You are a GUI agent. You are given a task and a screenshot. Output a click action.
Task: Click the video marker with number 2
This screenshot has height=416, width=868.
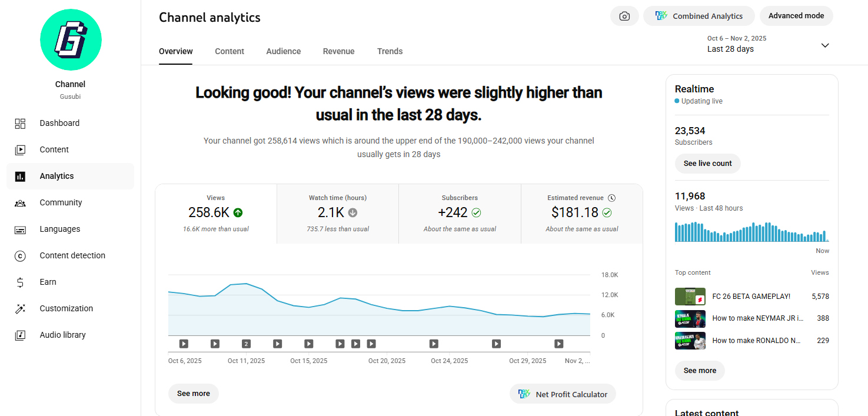(x=246, y=344)
